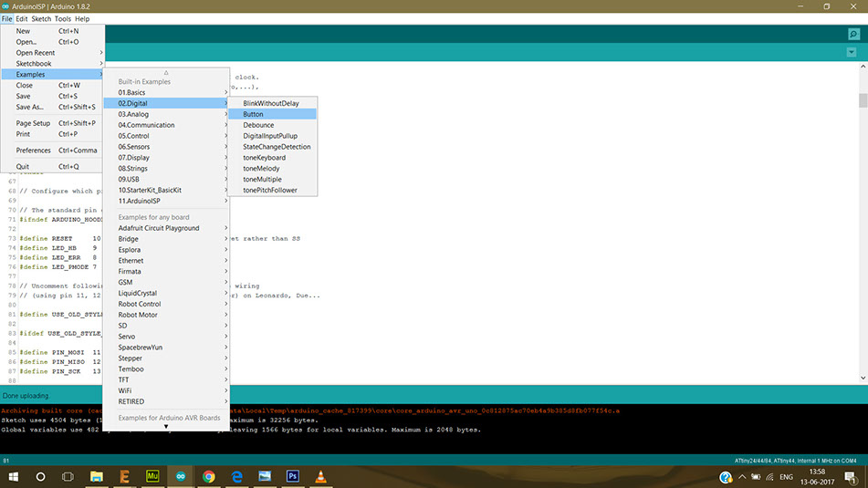The width and height of the screenshot is (868, 488).
Task: Open the Robot Control examples
Action: pyautogui.click(x=166, y=304)
